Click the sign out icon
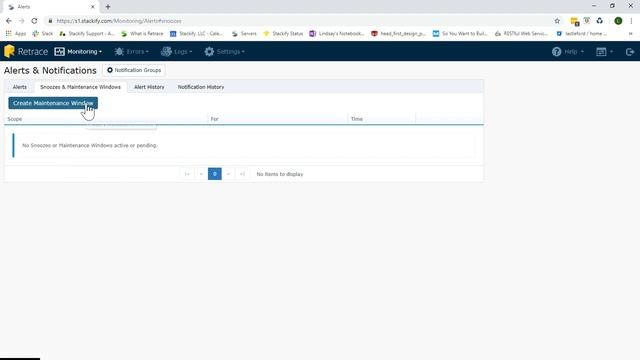The height and width of the screenshot is (360, 640). point(629,51)
